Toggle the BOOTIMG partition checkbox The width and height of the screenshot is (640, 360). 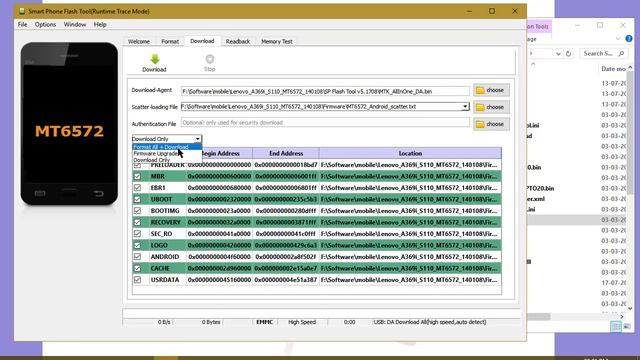pos(137,211)
